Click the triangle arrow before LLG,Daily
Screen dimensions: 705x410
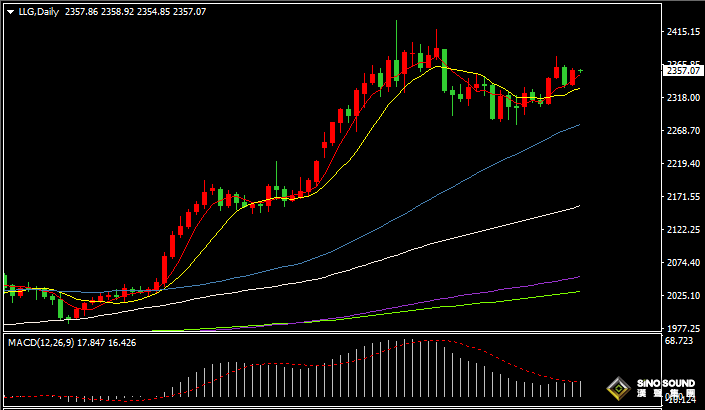(10, 12)
